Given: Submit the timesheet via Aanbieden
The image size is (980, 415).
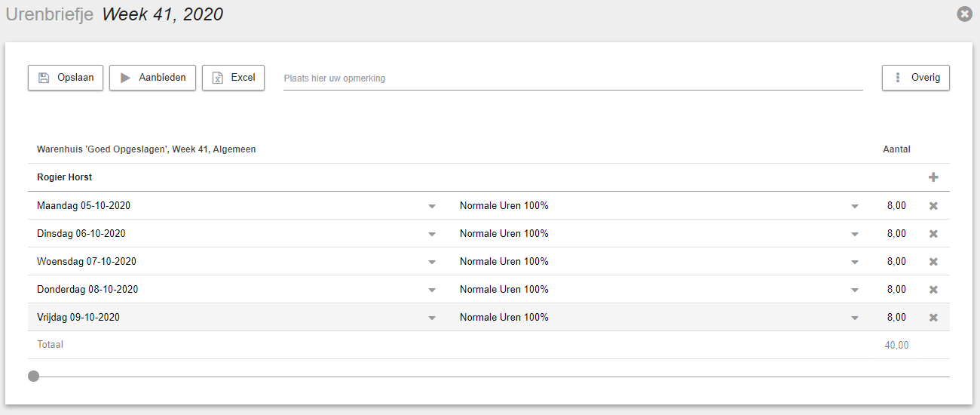Looking at the screenshot, I should 152,78.
